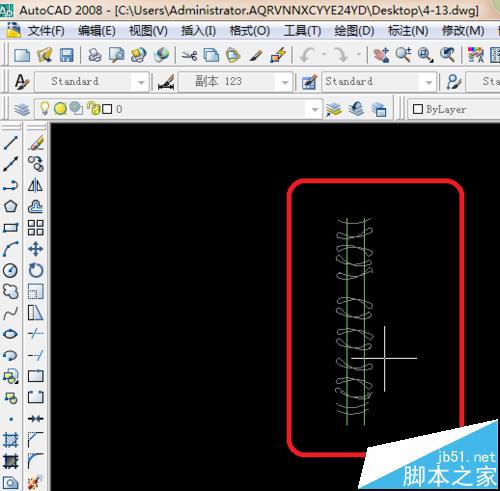Toggle layer 0 lock icon
The height and width of the screenshot is (491, 500).
93,108
